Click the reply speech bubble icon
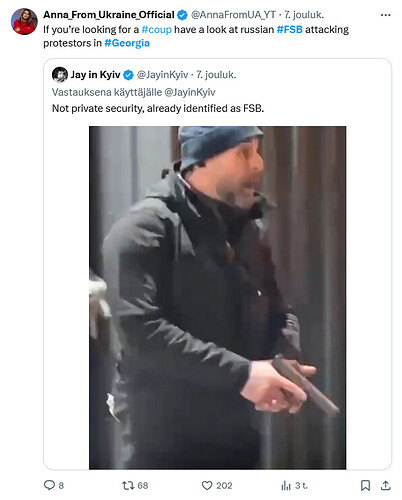This screenshot has height=500, width=402. 49,485
